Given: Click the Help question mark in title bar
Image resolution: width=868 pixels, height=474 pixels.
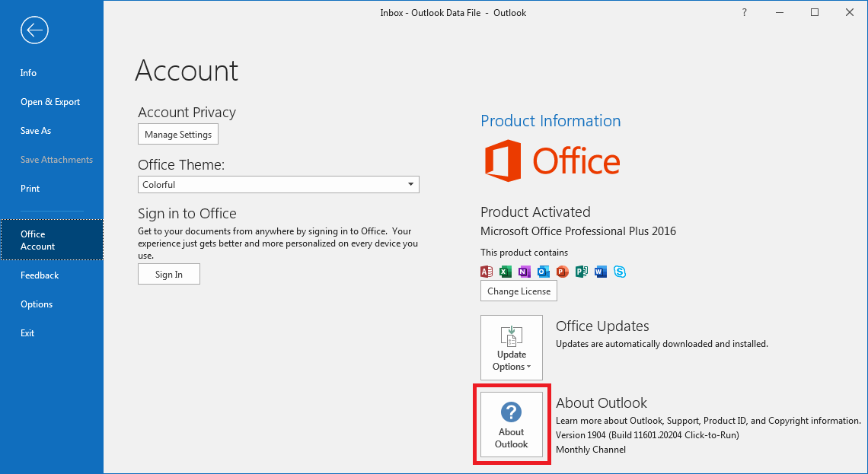Looking at the screenshot, I should coord(744,13).
